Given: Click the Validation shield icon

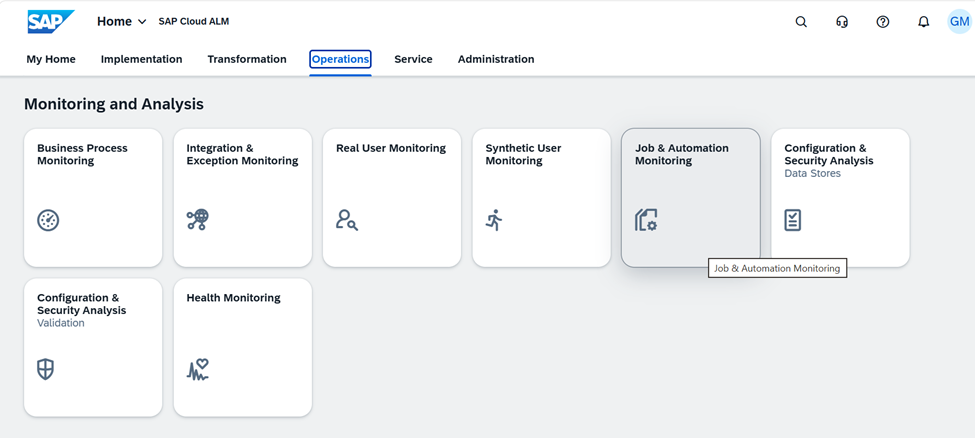Looking at the screenshot, I should pyautogui.click(x=45, y=370).
